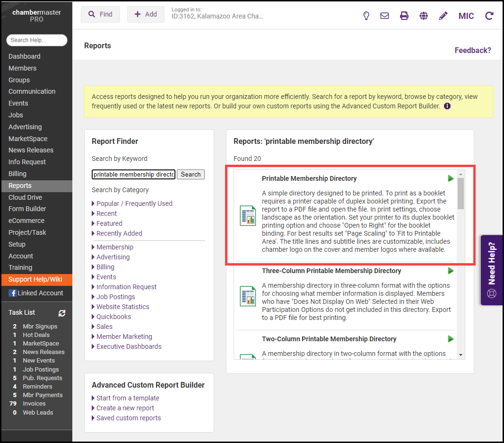
Task: Click the refresh arrow icon in header
Action: [x=489, y=16]
